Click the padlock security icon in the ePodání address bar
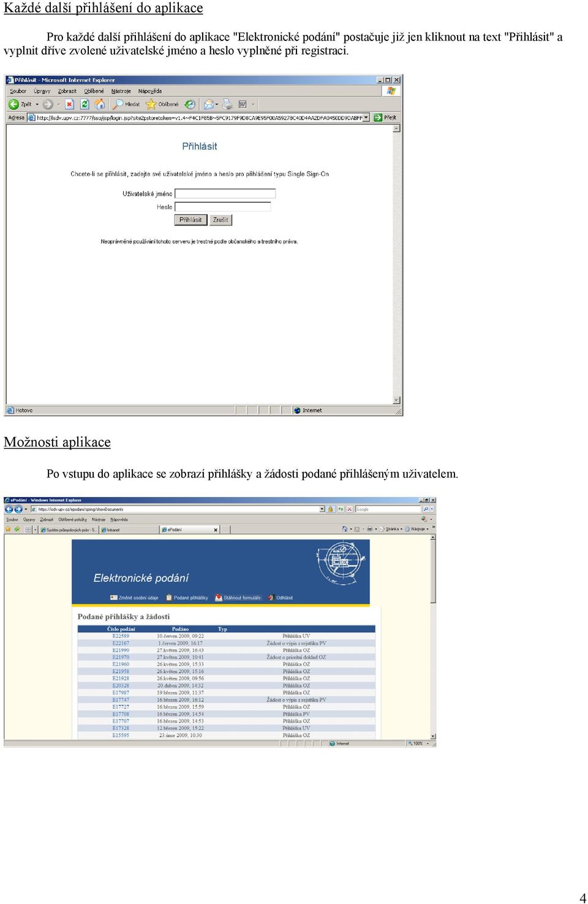 [x=331, y=509]
